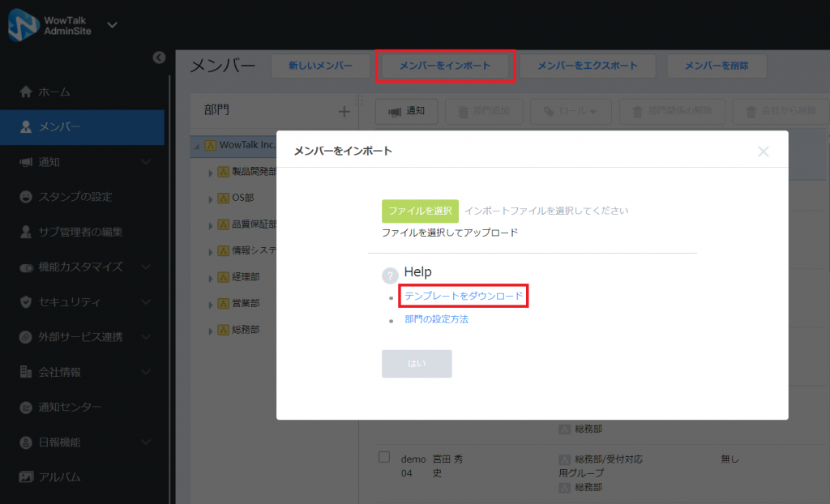The width and height of the screenshot is (830, 504).
Task: Select WowTalk Inc. in department tree
Action: click(x=247, y=144)
